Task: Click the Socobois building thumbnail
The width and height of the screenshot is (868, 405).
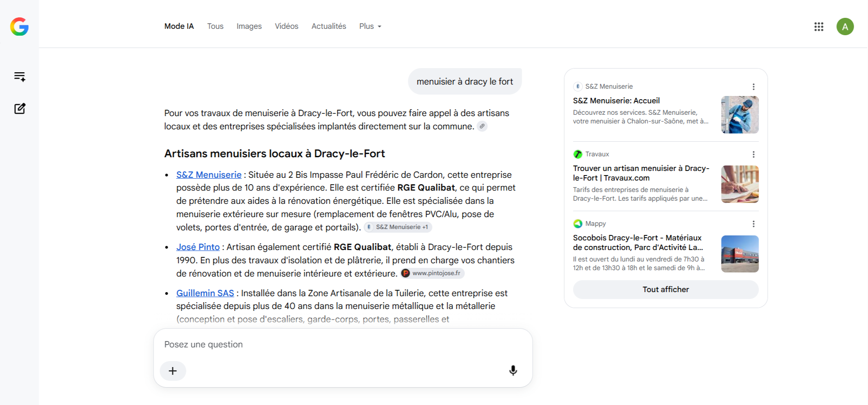Action: tap(739, 254)
